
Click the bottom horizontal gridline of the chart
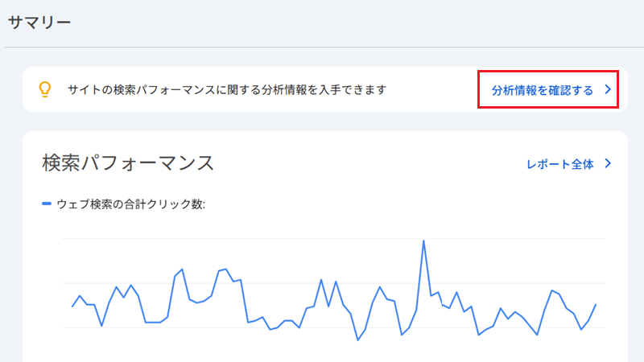tap(333, 327)
